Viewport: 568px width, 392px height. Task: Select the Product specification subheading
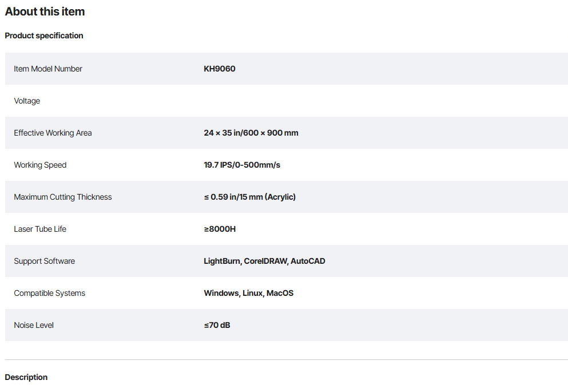(44, 35)
